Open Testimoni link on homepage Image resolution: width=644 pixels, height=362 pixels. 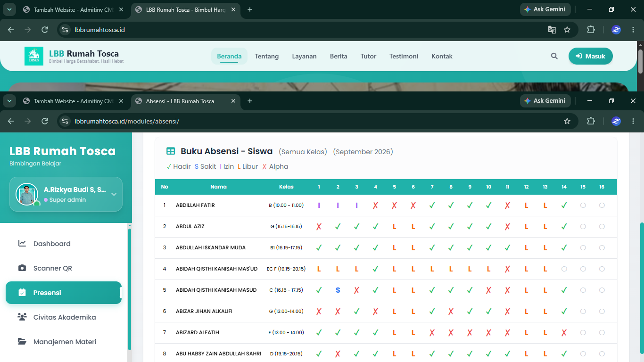coord(404,56)
